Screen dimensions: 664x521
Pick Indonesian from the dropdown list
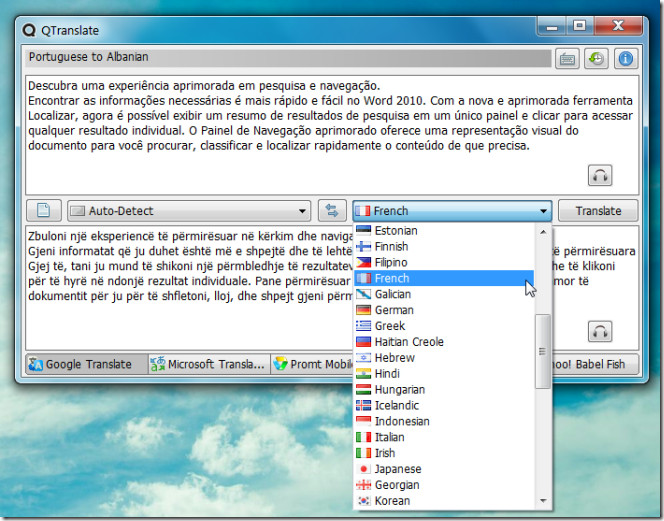click(444, 421)
